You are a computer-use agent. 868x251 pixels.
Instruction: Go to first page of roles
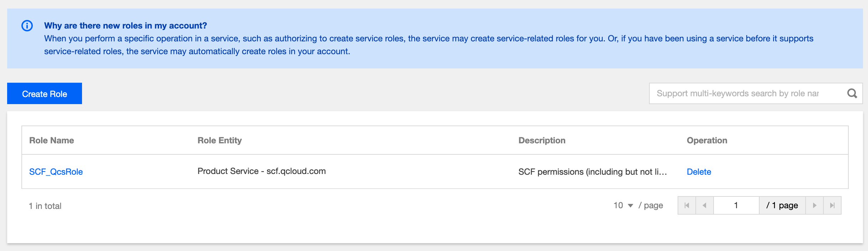(687, 205)
